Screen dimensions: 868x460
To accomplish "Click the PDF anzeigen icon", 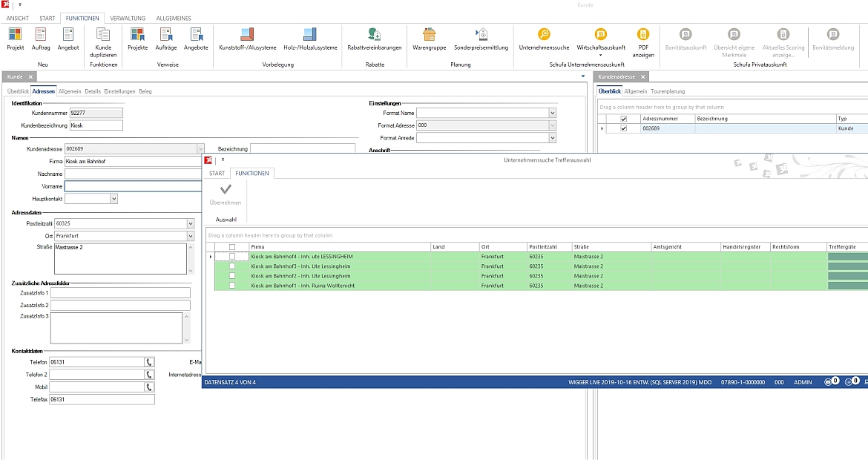I will coord(643,35).
